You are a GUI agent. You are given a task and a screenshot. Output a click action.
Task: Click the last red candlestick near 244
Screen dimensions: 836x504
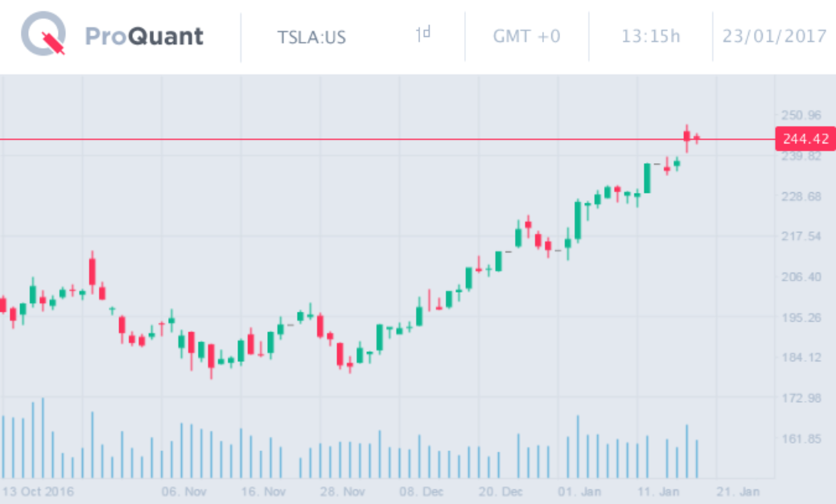[x=696, y=139]
